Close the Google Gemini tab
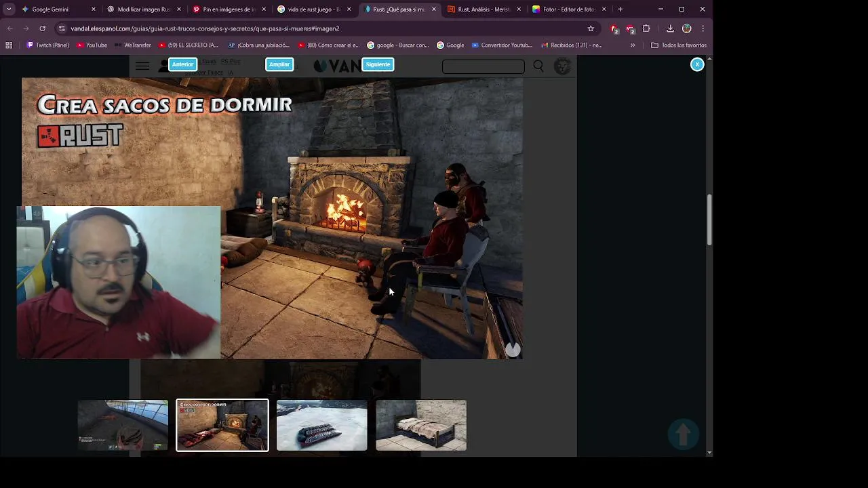The height and width of the screenshot is (488, 868). coord(94,9)
